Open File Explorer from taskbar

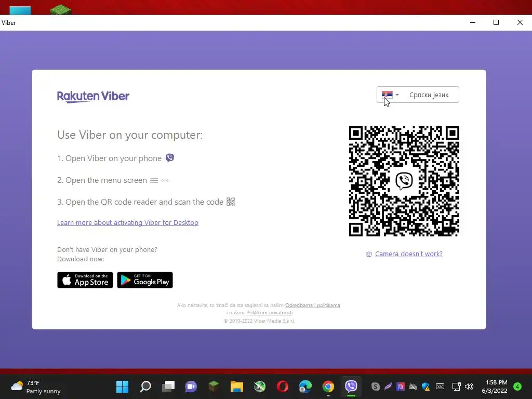tap(236, 387)
